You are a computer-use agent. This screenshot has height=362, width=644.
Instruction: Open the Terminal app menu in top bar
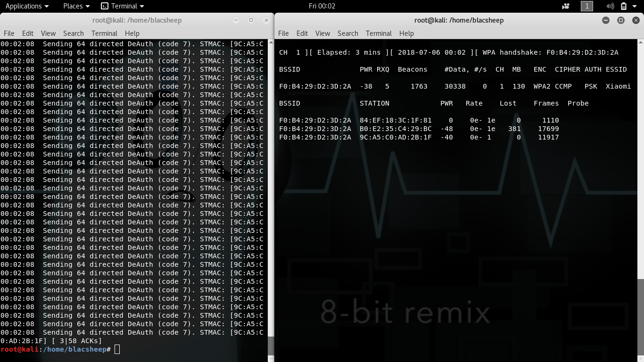point(123,6)
